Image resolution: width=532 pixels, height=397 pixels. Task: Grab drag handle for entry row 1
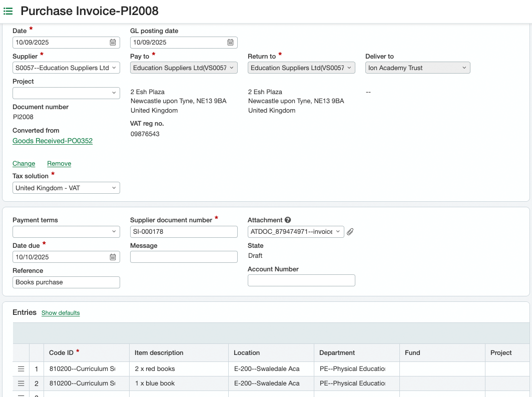(x=21, y=369)
